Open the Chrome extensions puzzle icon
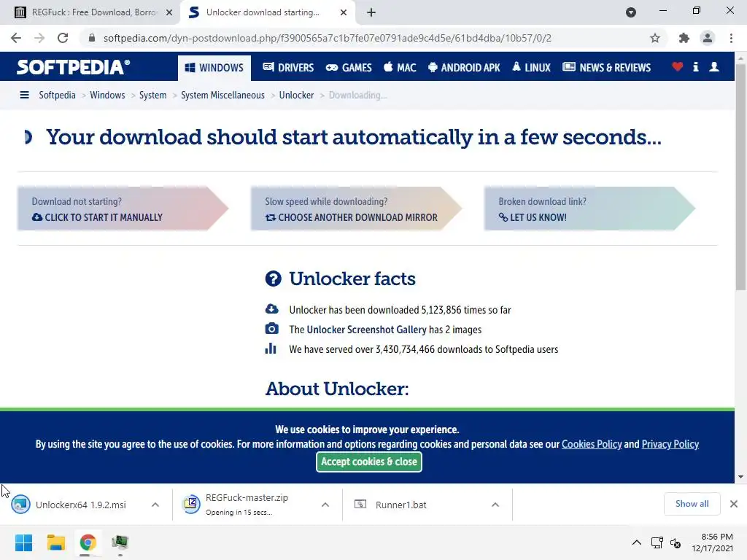 (x=684, y=38)
